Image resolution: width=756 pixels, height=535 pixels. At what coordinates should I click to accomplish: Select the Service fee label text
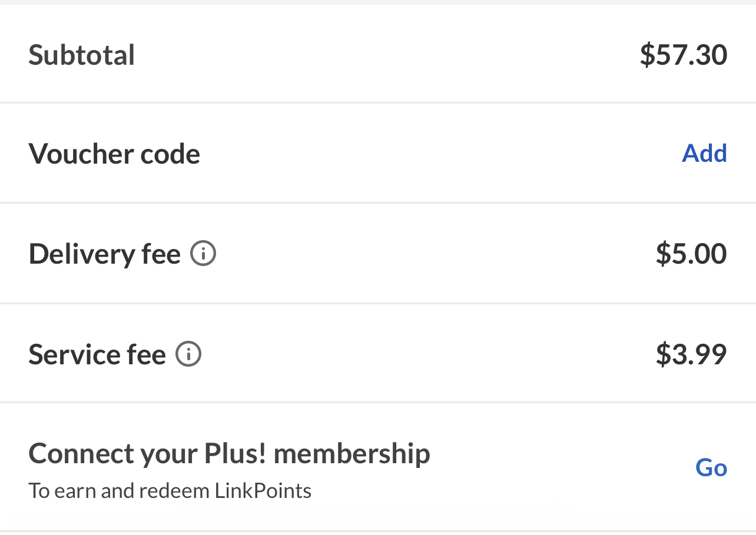[x=97, y=354]
